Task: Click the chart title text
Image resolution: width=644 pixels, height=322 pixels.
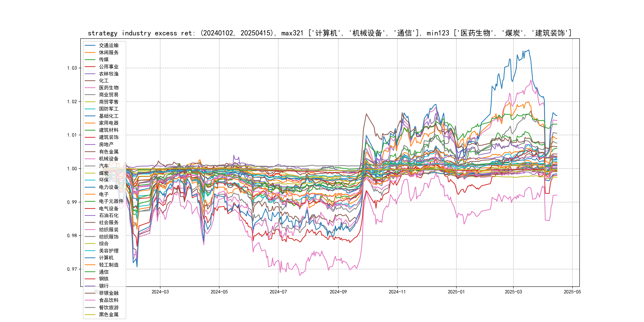Action: click(330, 33)
